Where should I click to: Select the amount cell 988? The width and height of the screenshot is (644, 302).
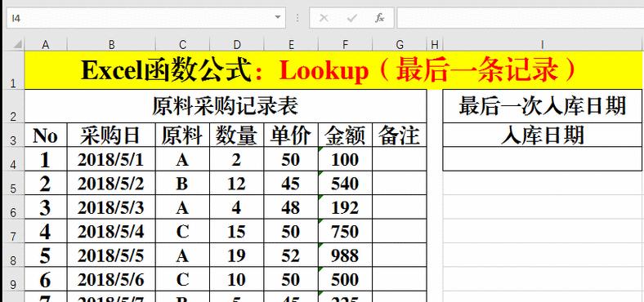point(345,255)
